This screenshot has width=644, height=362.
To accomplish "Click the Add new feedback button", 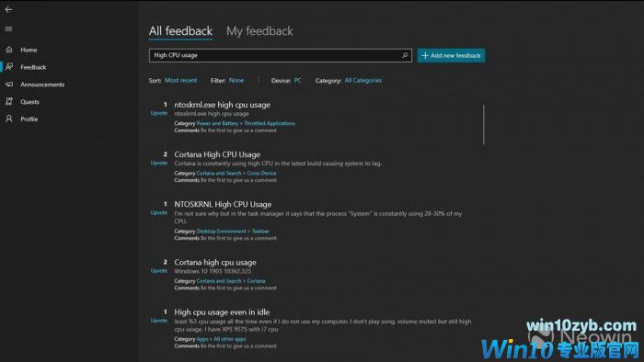I will pyautogui.click(x=451, y=55).
